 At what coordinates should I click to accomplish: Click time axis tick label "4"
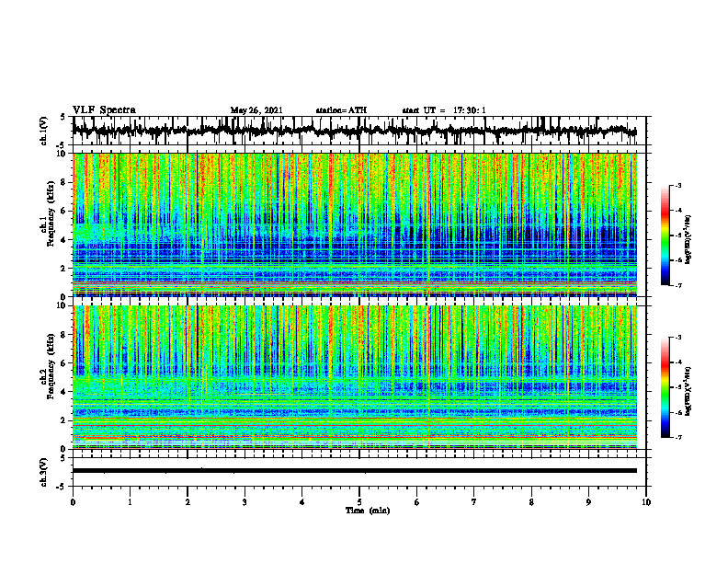click(x=302, y=502)
